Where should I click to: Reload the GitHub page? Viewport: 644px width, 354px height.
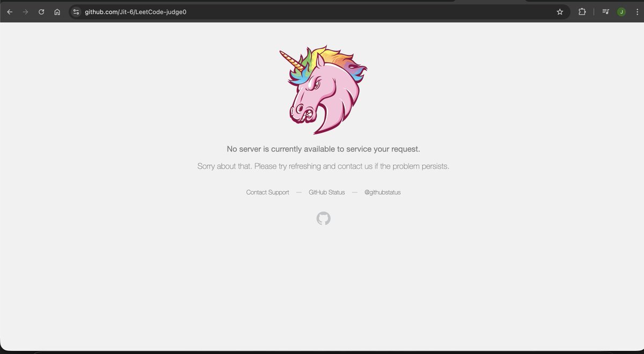click(41, 12)
